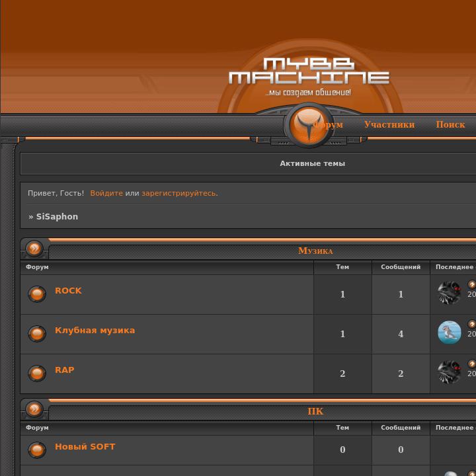Click the зарегистрируйтесь registration link

coord(180,193)
